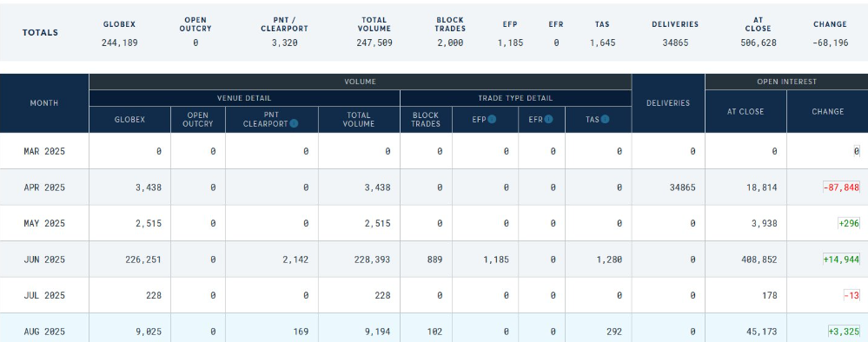
Task: Select the Total Volume column header
Action: tap(359, 120)
